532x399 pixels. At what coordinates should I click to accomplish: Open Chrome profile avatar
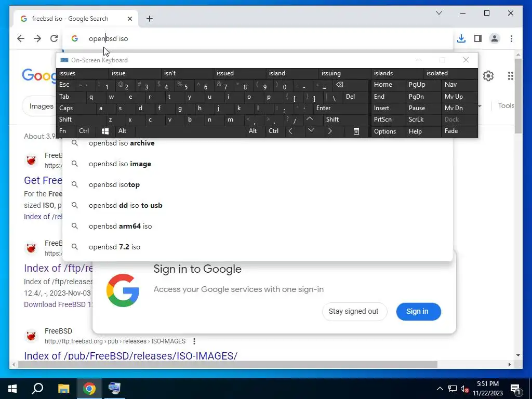[495, 38]
